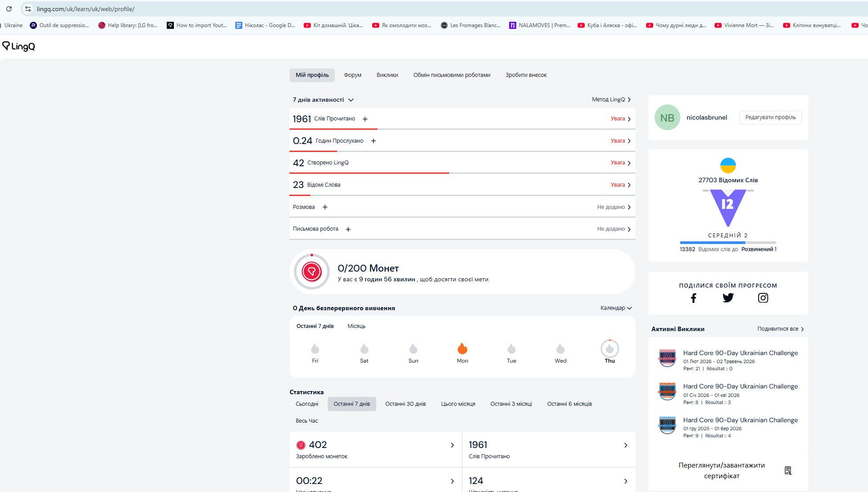
Task: Reload the page with browser refresh icon
Action: coord(9,9)
